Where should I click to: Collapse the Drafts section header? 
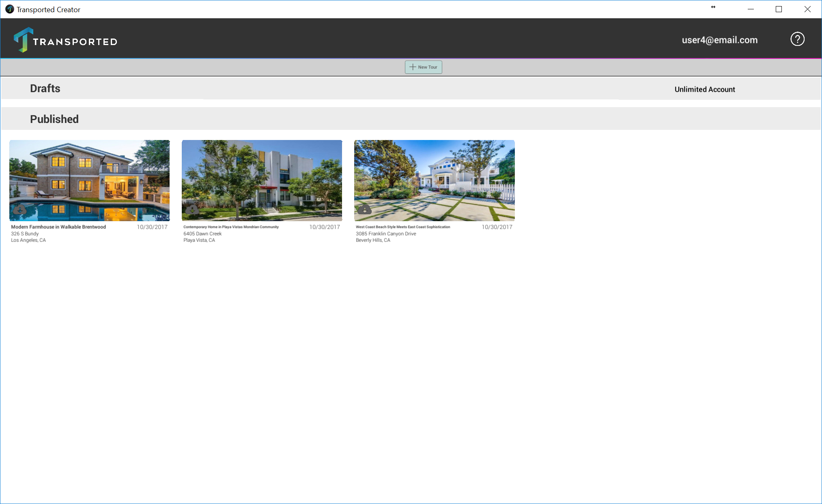[x=45, y=88]
